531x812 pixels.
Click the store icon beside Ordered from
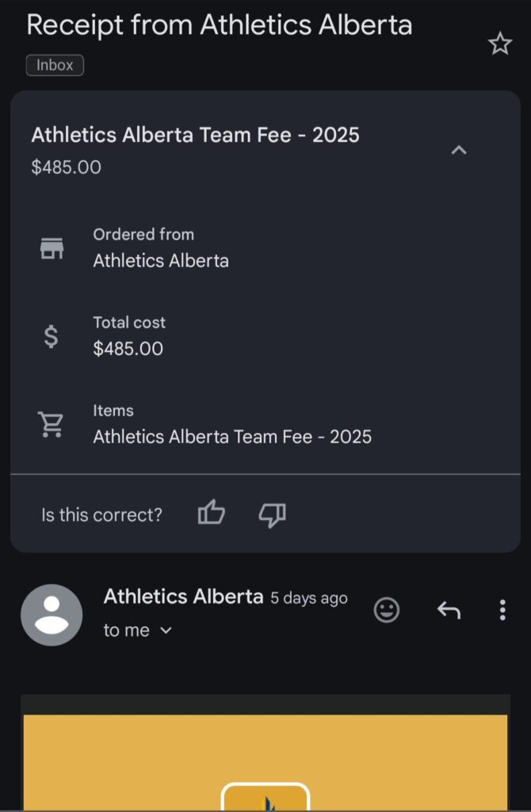click(52, 248)
